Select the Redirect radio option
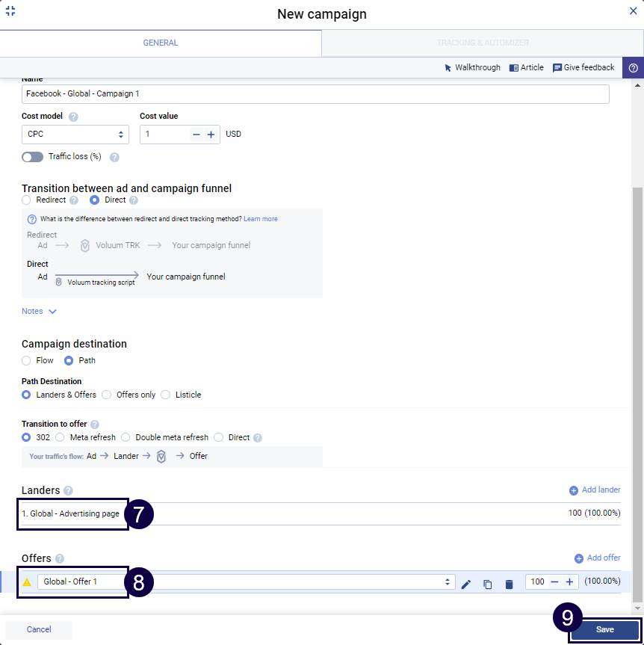Viewport: 644px width, 645px height. coord(27,200)
